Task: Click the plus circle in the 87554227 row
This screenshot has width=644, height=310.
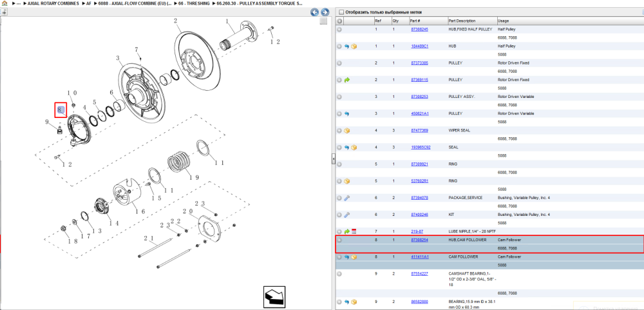Action: (x=339, y=274)
